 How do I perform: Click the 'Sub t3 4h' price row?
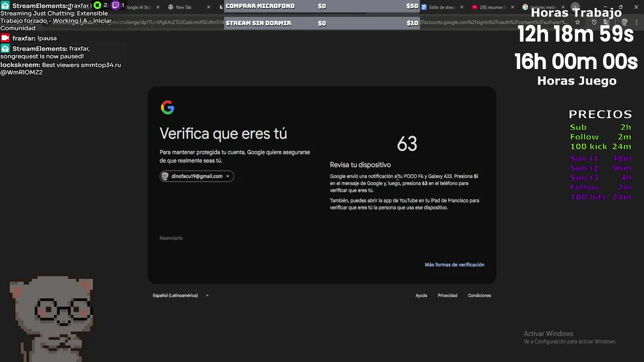600,177
